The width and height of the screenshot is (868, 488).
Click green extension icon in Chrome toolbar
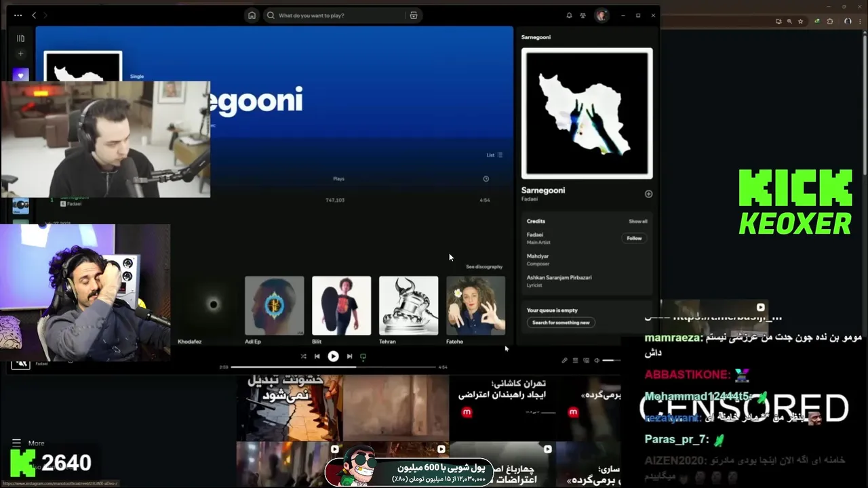tap(817, 22)
